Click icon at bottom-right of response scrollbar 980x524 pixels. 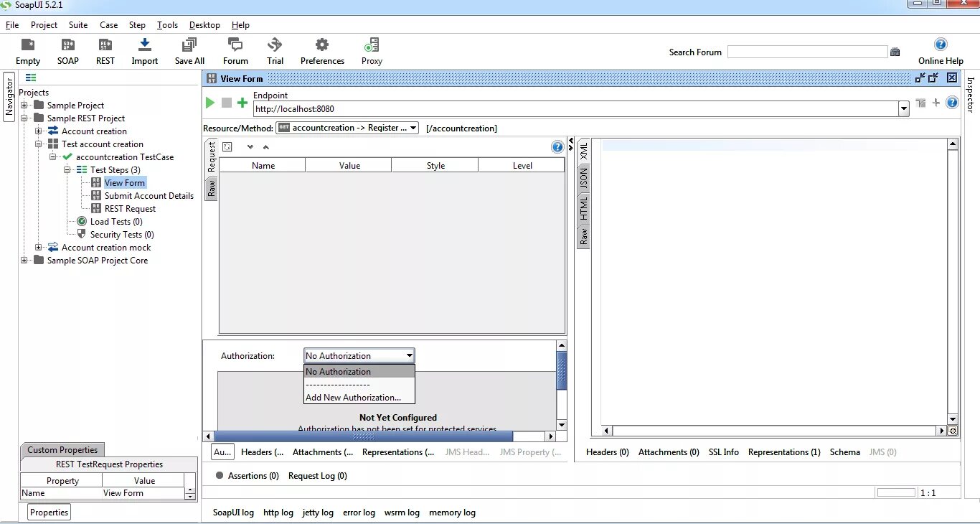point(953,431)
